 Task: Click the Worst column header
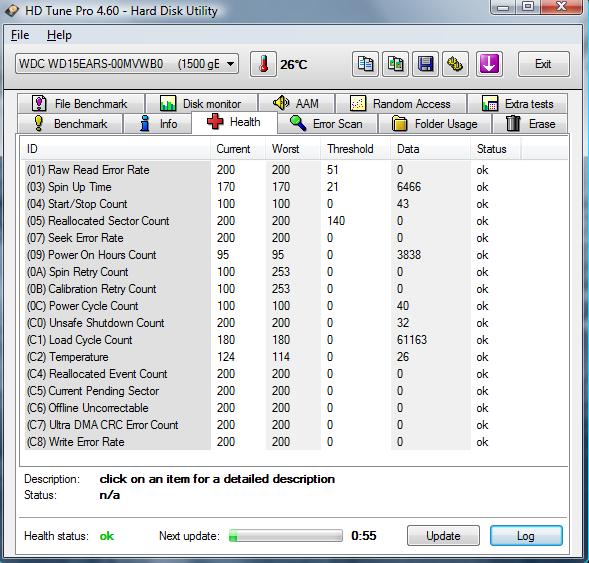coord(293,149)
